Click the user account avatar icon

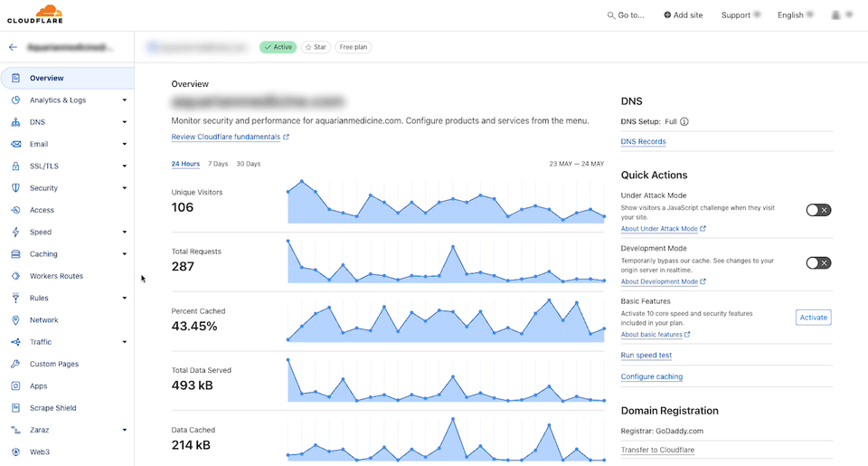[x=835, y=15]
